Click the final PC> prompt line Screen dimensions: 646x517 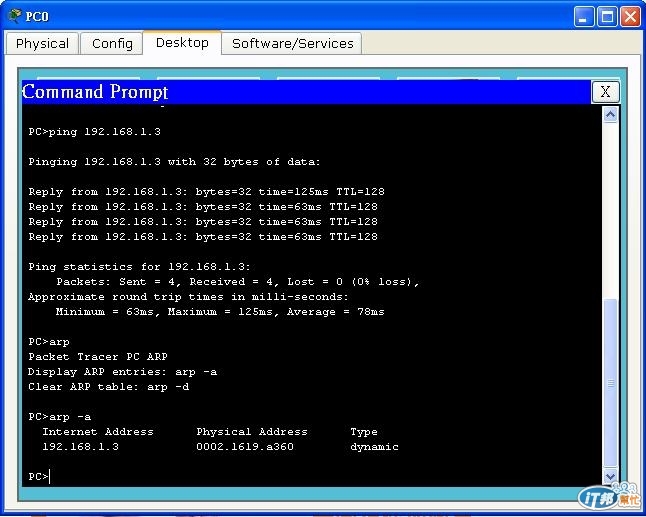[x=39, y=477]
